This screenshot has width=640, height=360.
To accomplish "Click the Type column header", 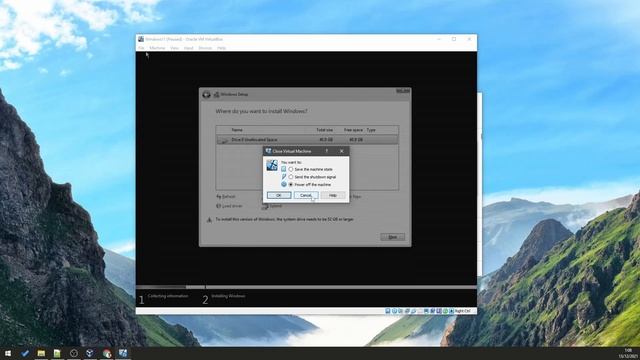I will point(371,130).
